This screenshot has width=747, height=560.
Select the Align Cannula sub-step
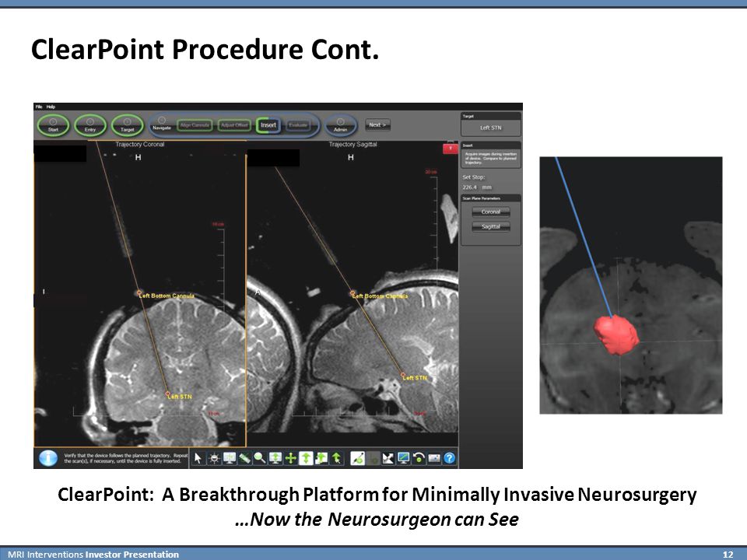click(x=195, y=125)
